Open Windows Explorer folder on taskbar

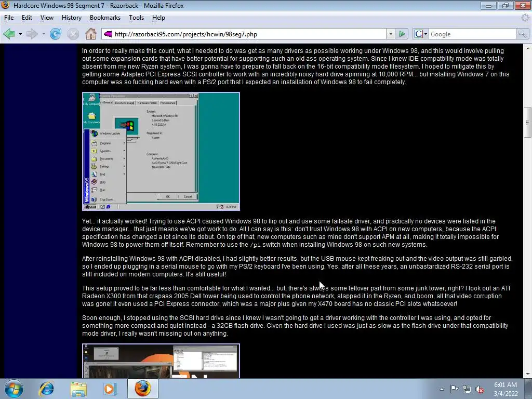tap(78, 389)
